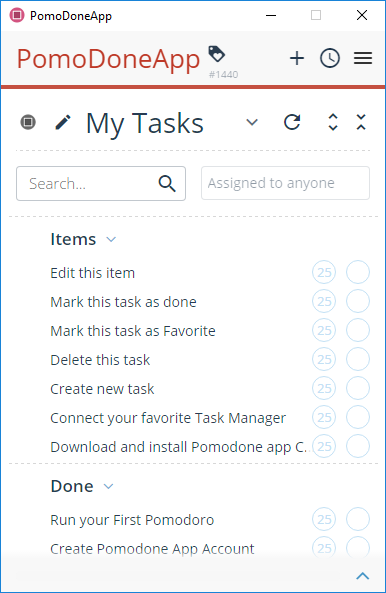Click the Items list heading
This screenshot has height=593, width=386.
[x=73, y=239]
